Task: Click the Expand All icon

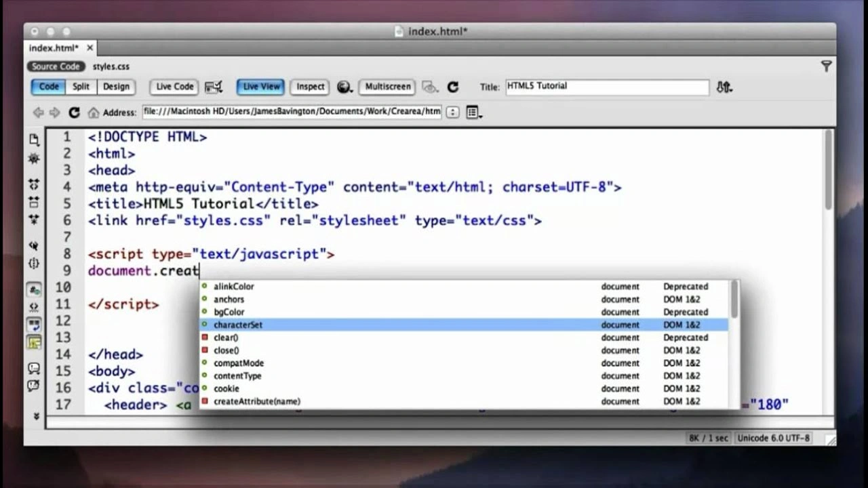Action: click(34, 220)
